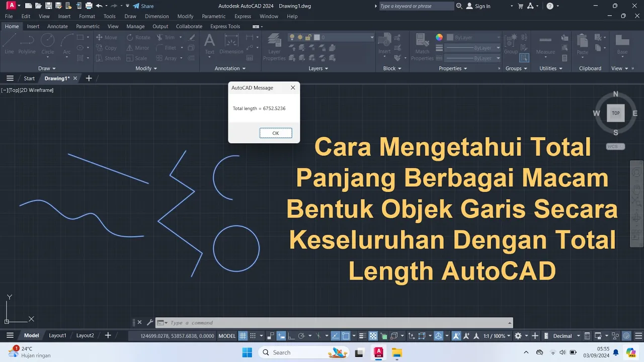
Task: Open the Express menu
Action: pyautogui.click(x=243, y=16)
